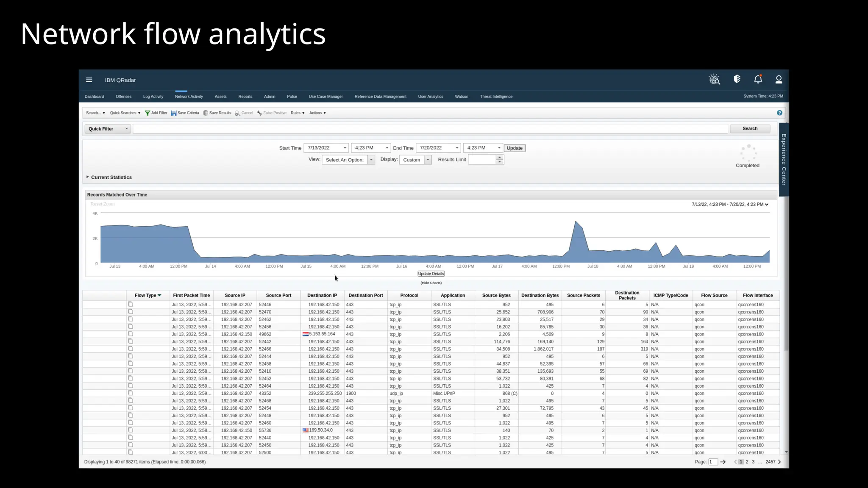
Task: Open the Start Time date dropdown
Action: (326, 148)
